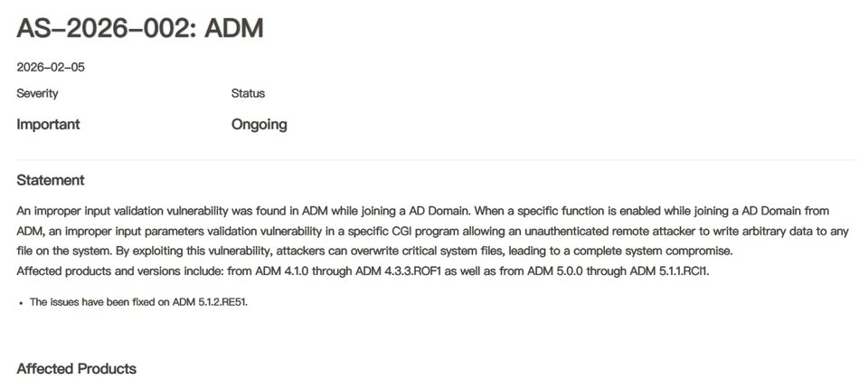
Task: Click the Severity label
Action: click(37, 93)
